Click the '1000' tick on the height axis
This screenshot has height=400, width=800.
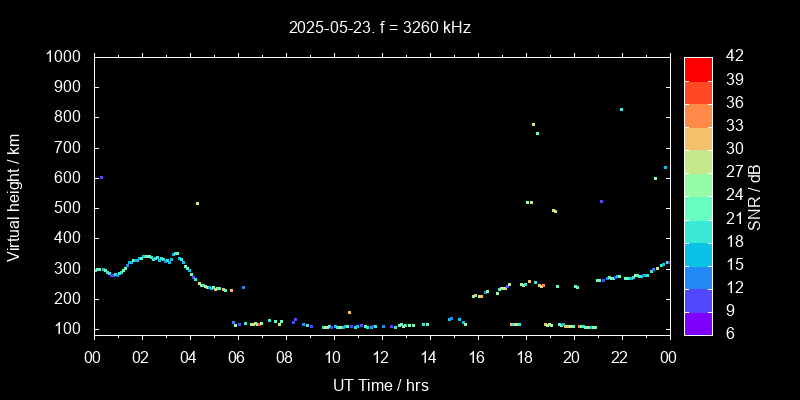(x=66, y=57)
